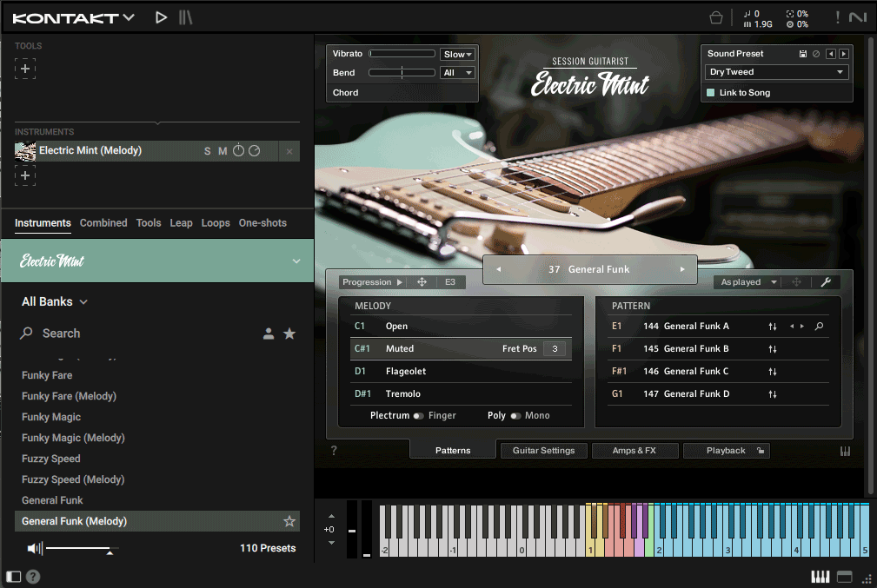Adjust the Bend slider

point(402,73)
